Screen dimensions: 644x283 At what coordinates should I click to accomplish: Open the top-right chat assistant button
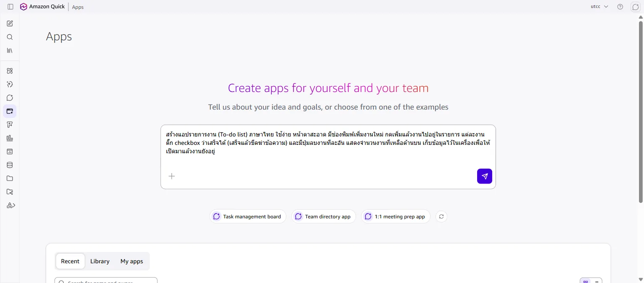636,7
